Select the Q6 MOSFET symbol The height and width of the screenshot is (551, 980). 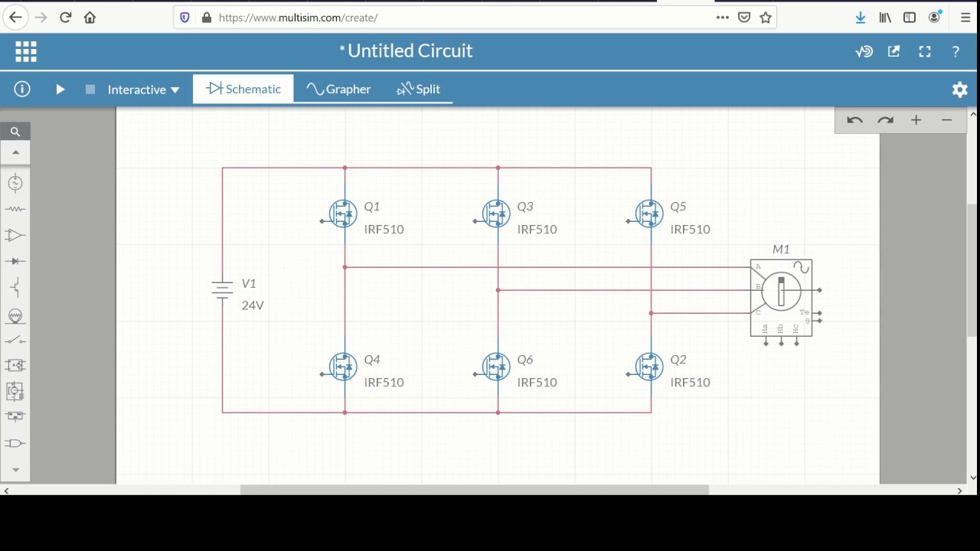coord(495,367)
